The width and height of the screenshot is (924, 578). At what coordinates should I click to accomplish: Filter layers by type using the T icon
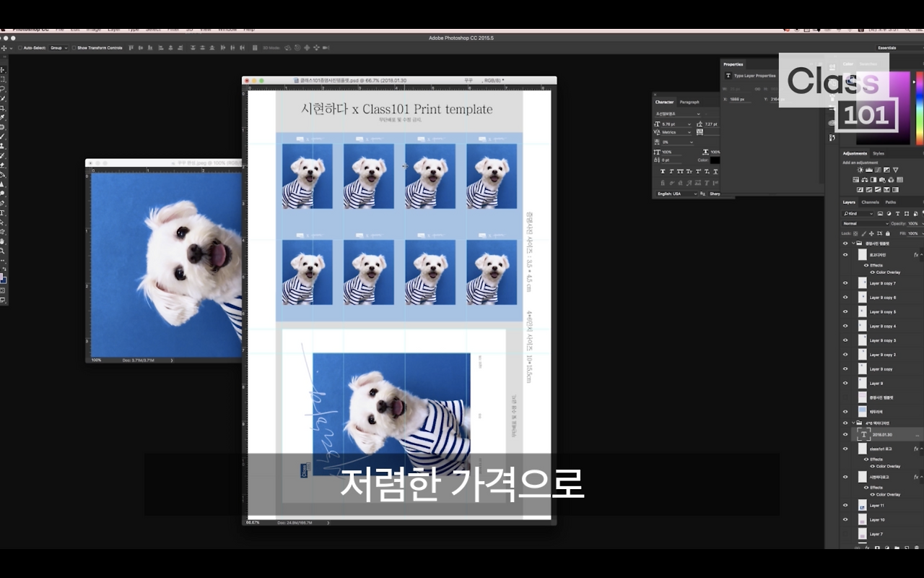(897, 213)
